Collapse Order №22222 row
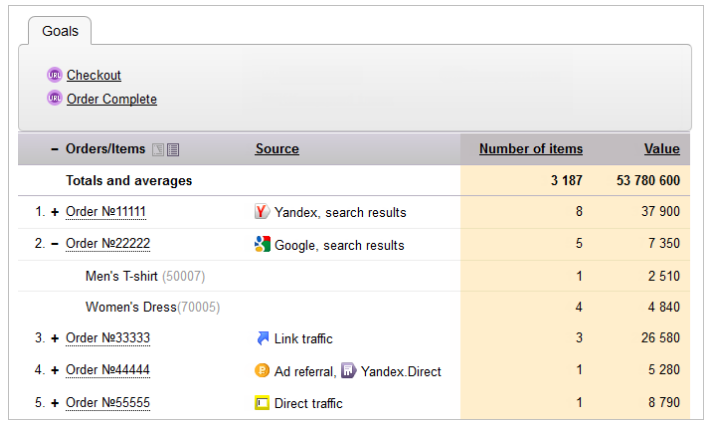This screenshot has width=708, height=422. pos(55,244)
